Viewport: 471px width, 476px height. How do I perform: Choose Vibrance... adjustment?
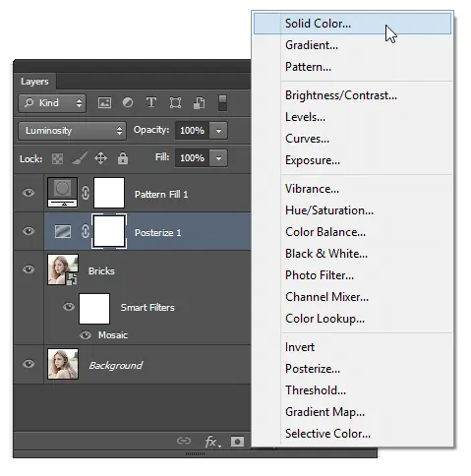(352, 189)
